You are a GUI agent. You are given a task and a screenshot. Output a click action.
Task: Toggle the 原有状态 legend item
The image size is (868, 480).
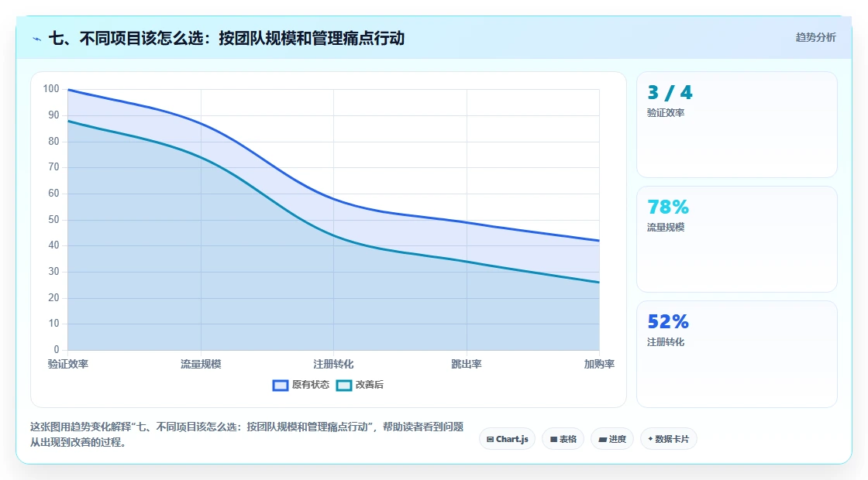point(301,385)
